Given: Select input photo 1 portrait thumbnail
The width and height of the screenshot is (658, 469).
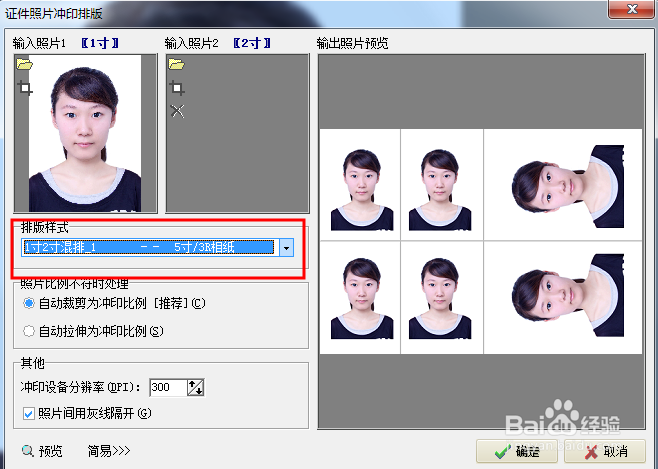Looking at the screenshot, I should click(x=85, y=133).
